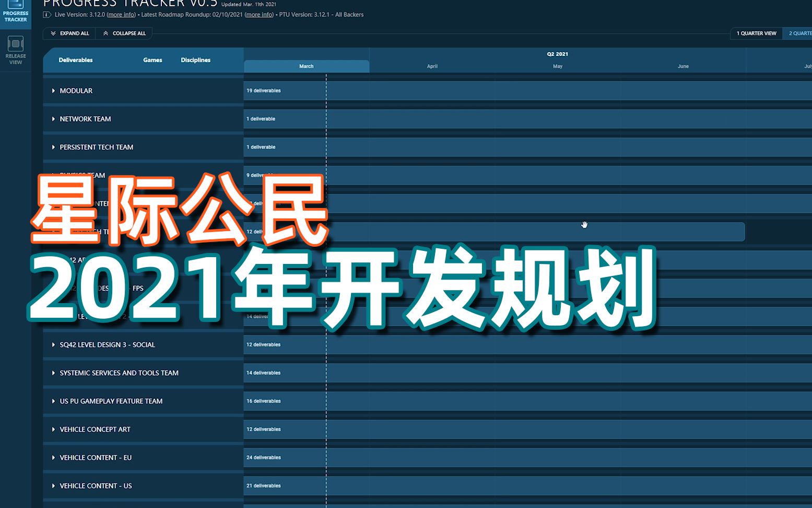Click the info icon beside Live Version
This screenshot has height=508, width=812.
[46, 15]
